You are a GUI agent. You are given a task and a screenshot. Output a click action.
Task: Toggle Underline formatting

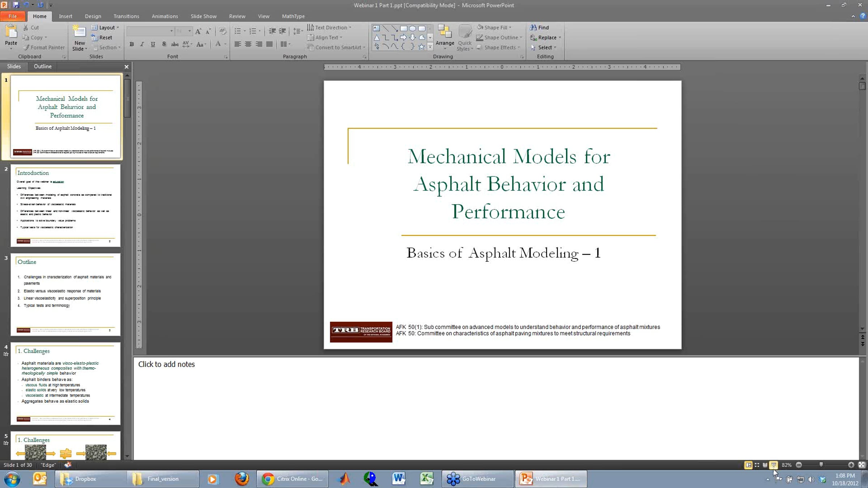coord(153,44)
